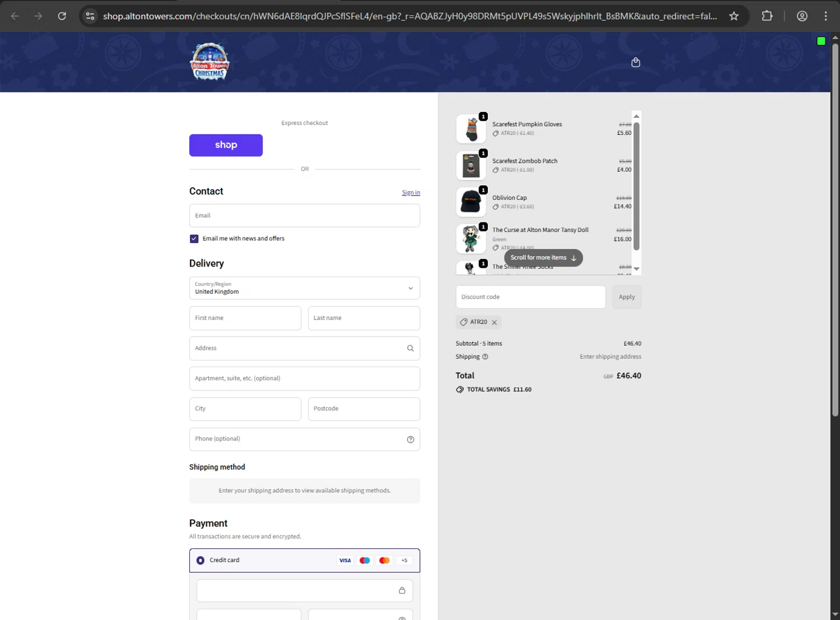Click the Oblivion Cap item name
Screen dimensions: 840x620
click(510, 198)
